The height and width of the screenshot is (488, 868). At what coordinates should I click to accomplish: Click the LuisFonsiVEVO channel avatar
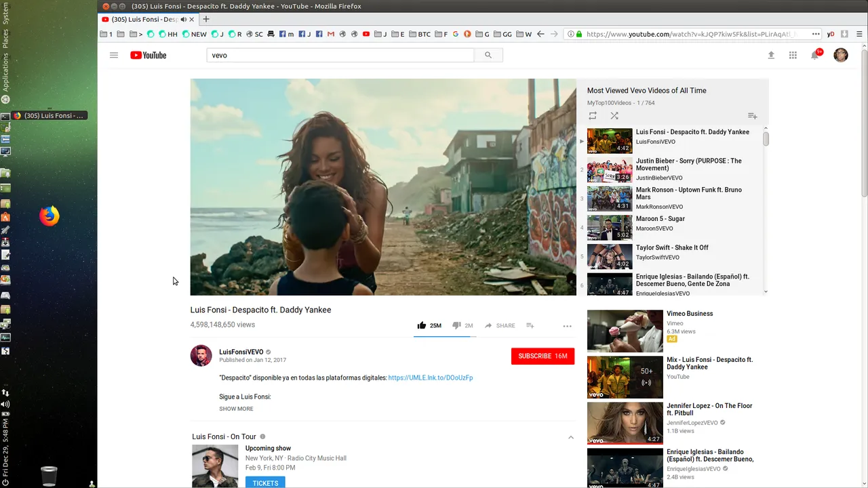pos(201,355)
